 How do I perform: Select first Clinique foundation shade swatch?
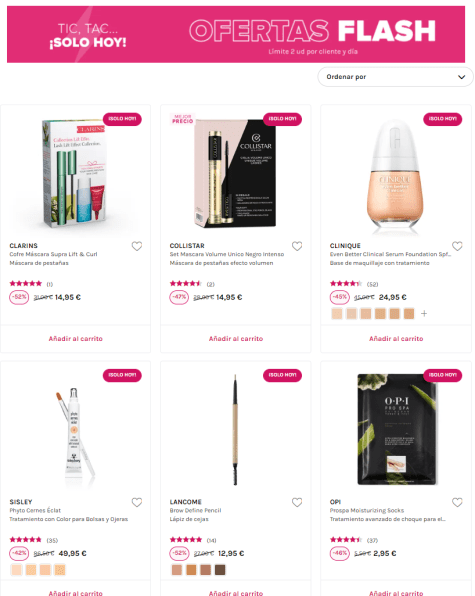(337, 314)
